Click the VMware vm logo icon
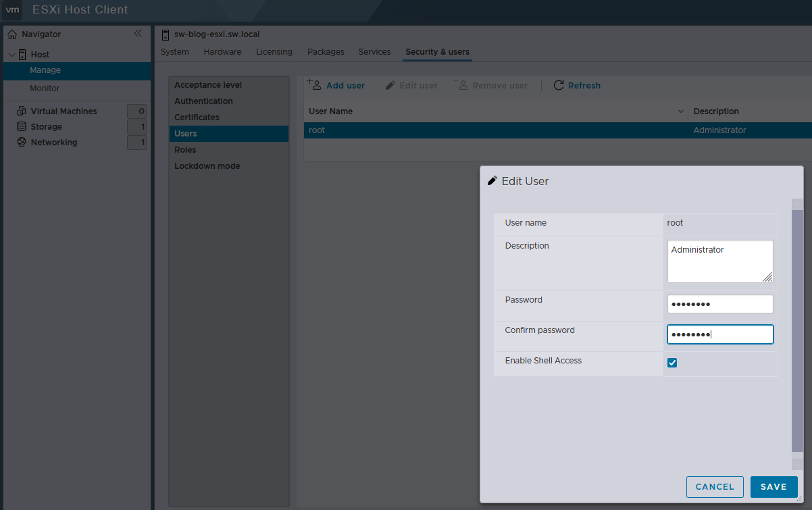 tap(12, 10)
